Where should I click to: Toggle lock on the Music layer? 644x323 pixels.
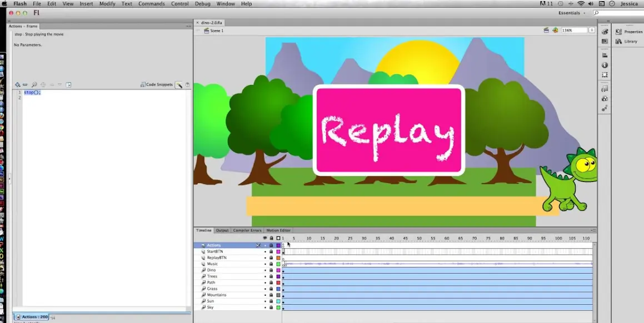[271, 264]
